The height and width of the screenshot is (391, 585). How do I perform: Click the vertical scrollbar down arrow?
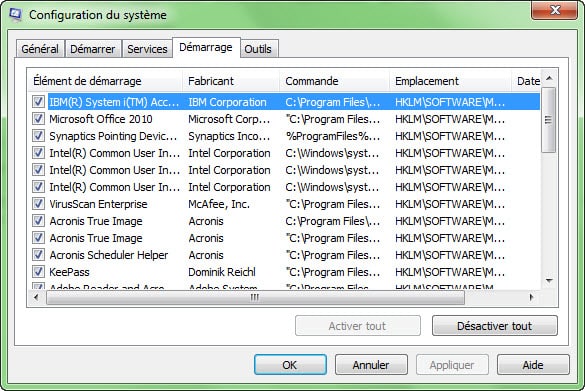click(x=549, y=281)
